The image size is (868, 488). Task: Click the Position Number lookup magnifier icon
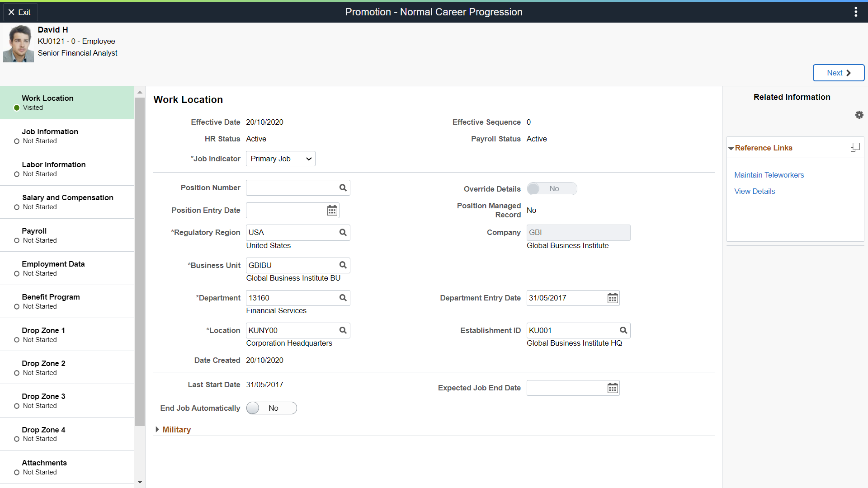point(343,188)
